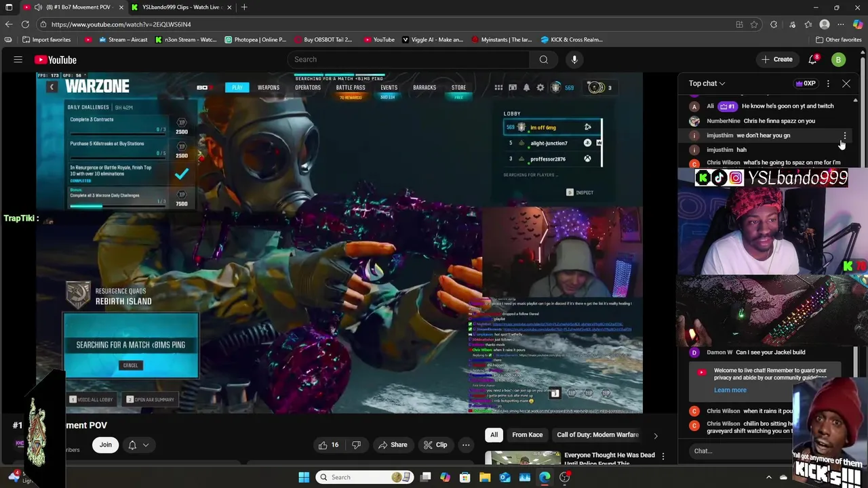Image resolution: width=868 pixels, height=488 pixels.
Task: Select Call of Duty: Modern Warfare chip
Action: pos(597,434)
